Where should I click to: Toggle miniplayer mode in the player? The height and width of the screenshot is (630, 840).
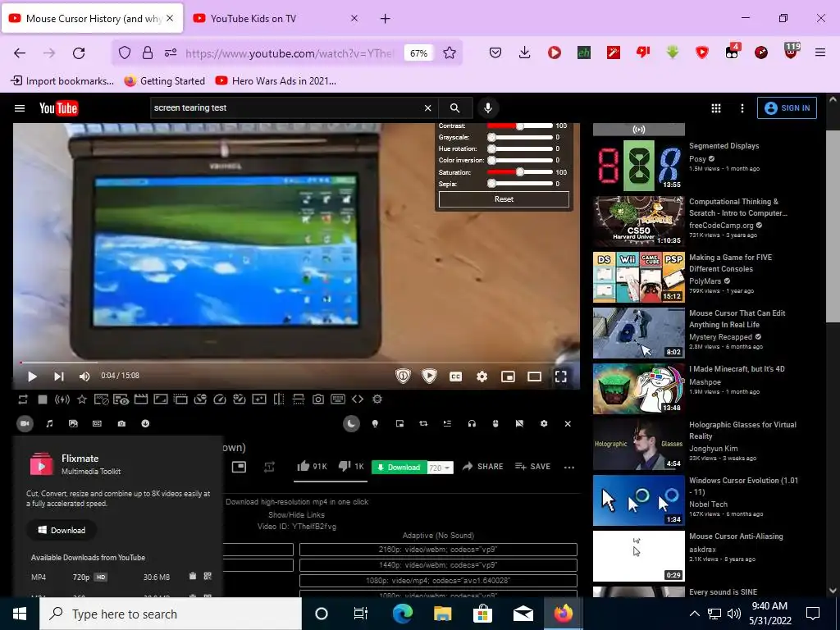[508, 377]
